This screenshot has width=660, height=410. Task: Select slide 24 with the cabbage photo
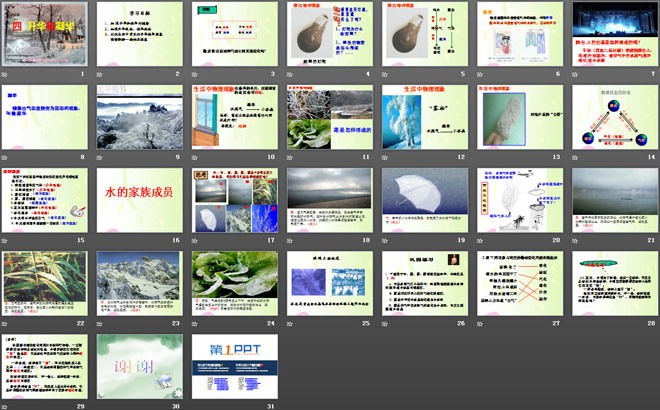[x=232, y=283]
